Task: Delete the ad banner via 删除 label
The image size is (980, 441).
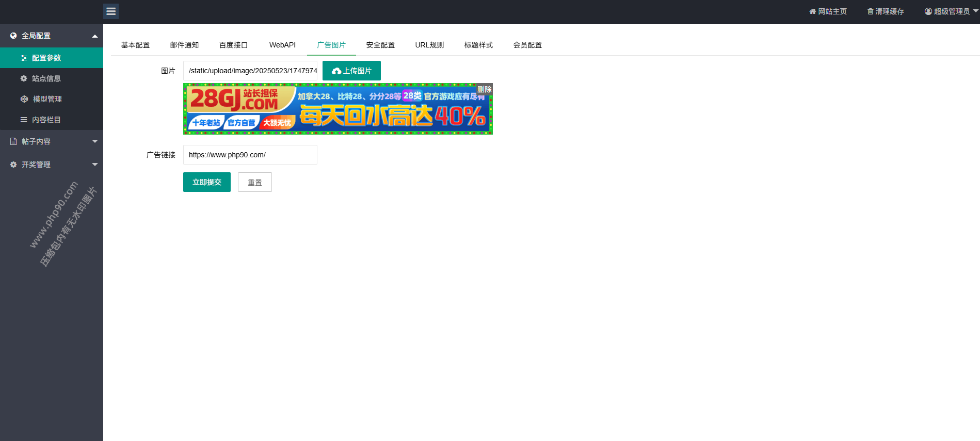Action: 484,89
